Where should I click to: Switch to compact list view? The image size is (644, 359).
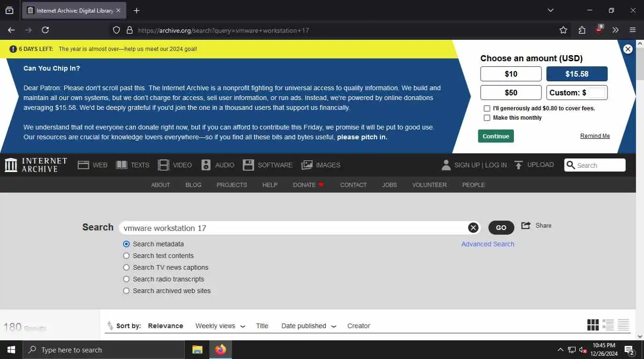[623, 325]
